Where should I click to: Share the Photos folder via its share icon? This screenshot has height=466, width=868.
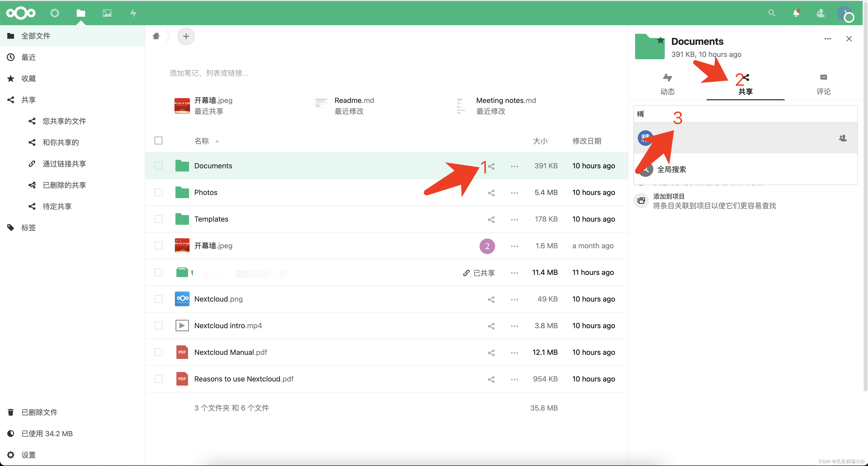[491, 193]
